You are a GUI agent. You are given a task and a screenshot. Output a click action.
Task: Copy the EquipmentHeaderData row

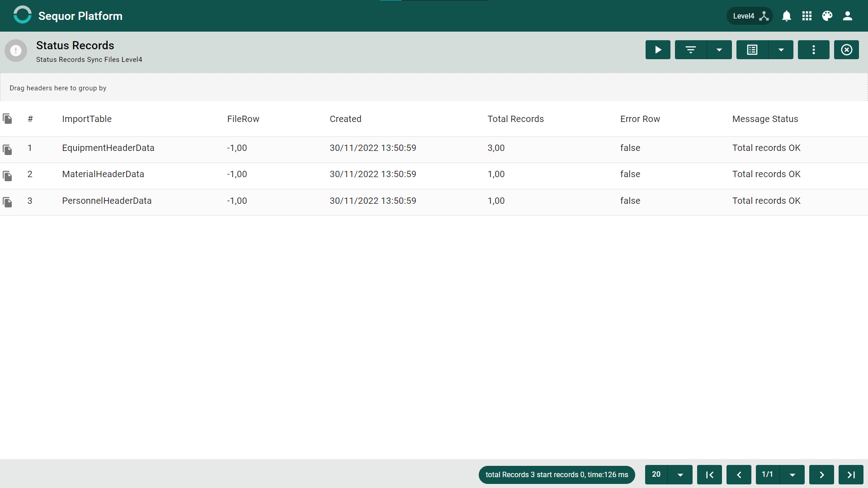(x=7, y=150)
